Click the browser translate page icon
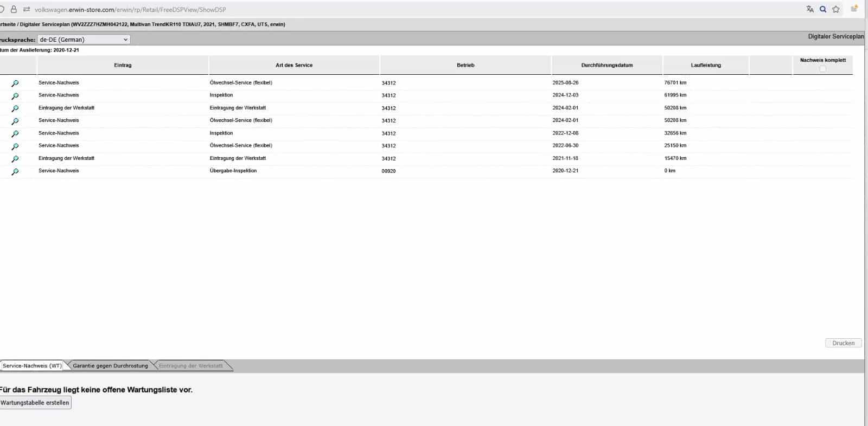The image size is (868, 426). [x=810, y=9]
